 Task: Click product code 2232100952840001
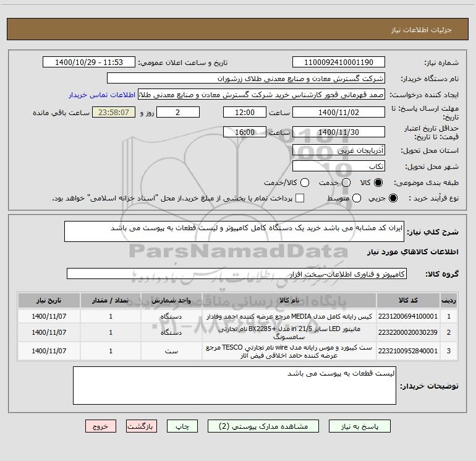point(408,351)
